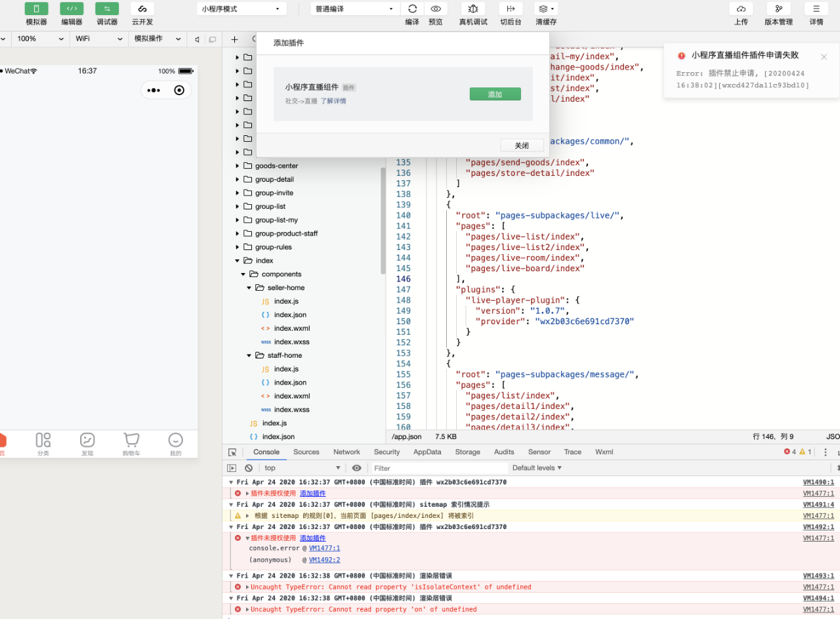Screen dimensions: 840x619
Task: Open the DevTools more options menu
Action: pos(826,452)
